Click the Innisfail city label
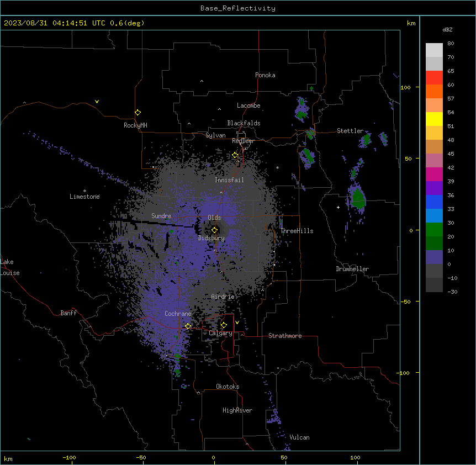Screen dimensions: 476x465 [x=229, y=180]
